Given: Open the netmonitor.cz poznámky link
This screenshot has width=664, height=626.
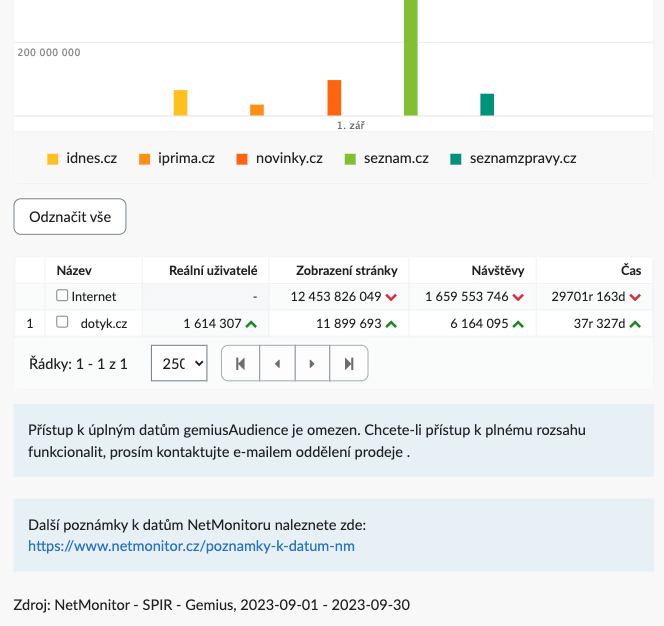Looking at the screenshot, I should pyautogui.click(x=191, y=546).
